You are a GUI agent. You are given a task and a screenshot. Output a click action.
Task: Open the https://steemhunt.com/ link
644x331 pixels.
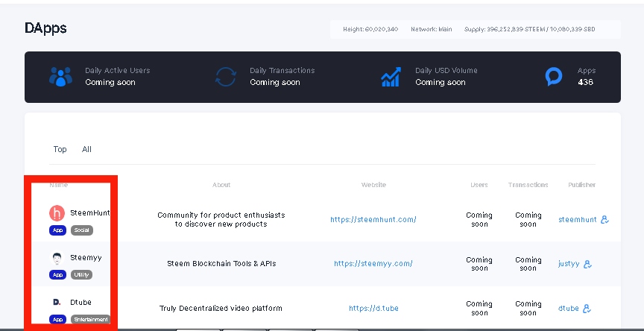(x=373, y=220)
